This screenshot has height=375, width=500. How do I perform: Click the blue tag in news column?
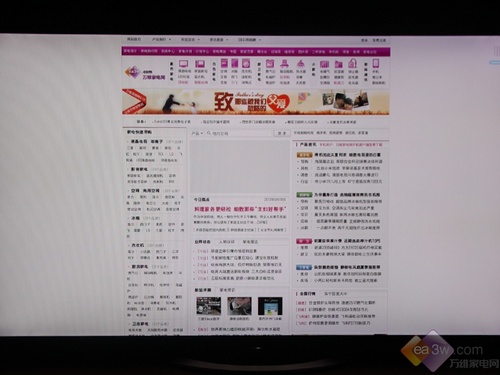coord(304,267)
